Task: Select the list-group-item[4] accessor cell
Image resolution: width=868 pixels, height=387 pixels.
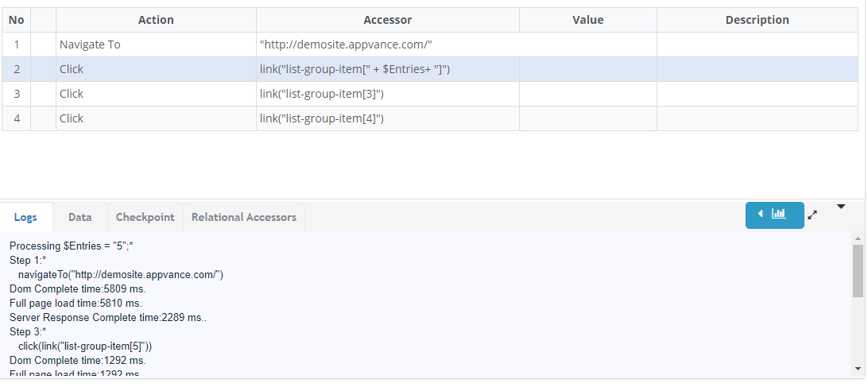Action: coord(388,118)
